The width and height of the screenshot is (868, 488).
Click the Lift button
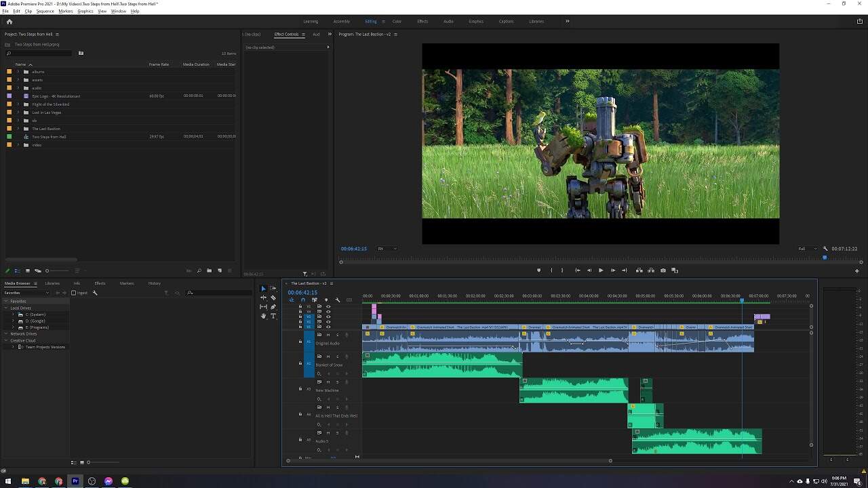click(x=639, y=270)
